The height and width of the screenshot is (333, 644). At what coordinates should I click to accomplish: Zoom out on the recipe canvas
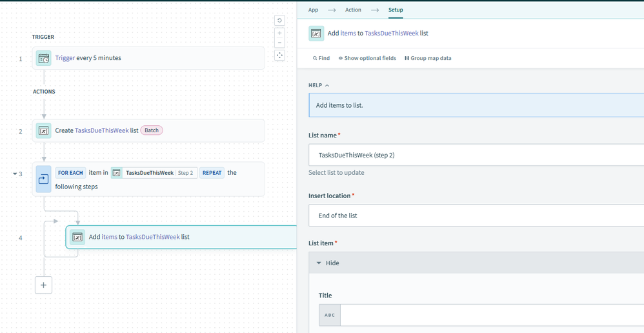279,43
